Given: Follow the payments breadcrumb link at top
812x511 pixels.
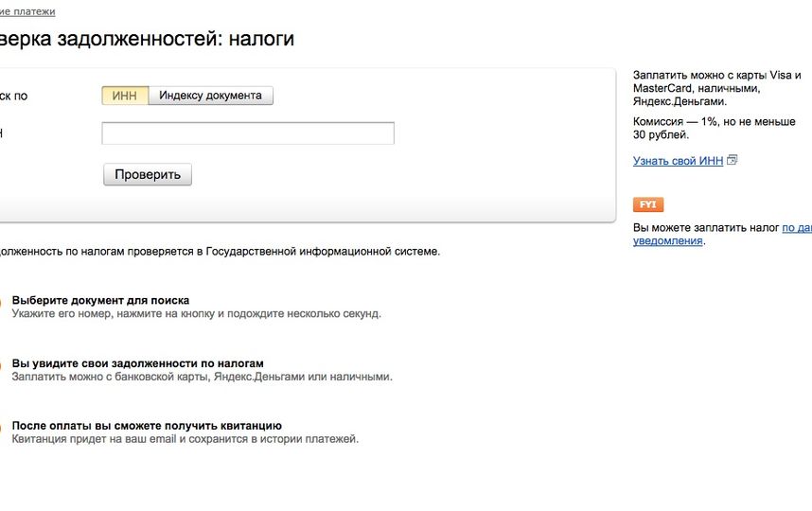Looking at the screenshot, I should pyautogui.click(x=26, y=11).
